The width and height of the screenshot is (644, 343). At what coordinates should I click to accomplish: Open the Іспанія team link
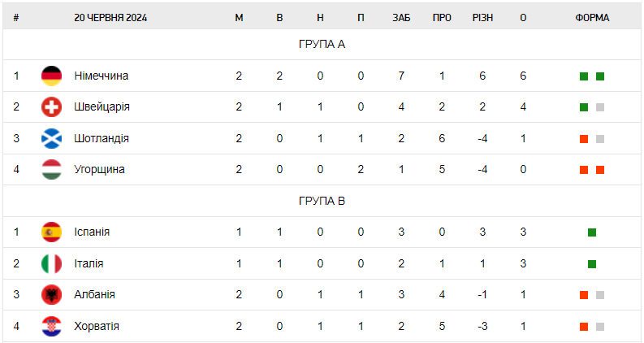click(92, 232)
